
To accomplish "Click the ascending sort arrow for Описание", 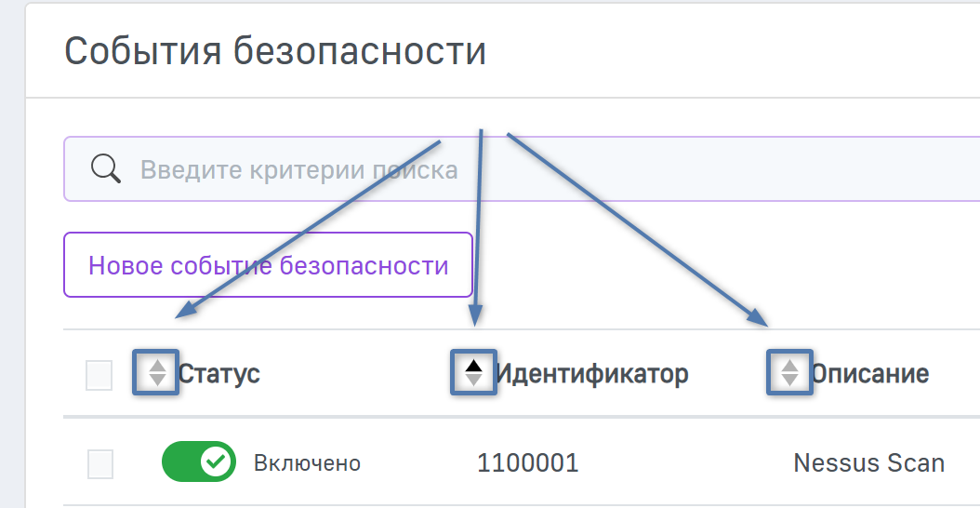I will (789, 366).
